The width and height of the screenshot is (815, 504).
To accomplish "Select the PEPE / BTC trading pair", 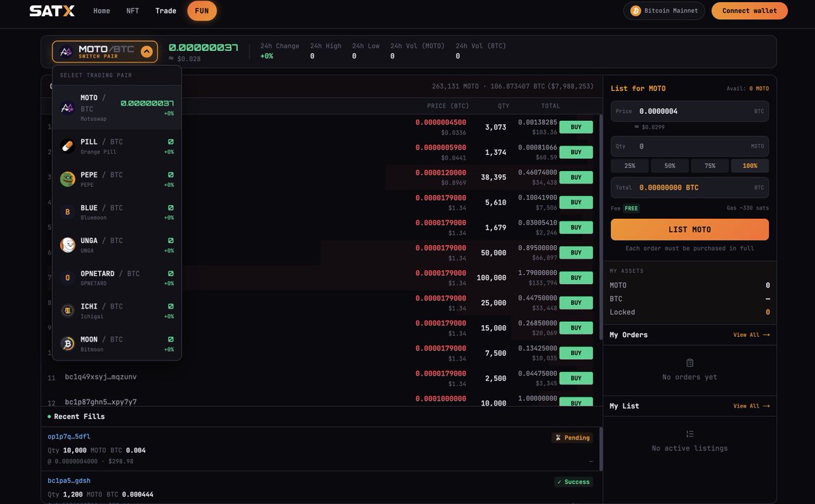I will coord(117,179).
